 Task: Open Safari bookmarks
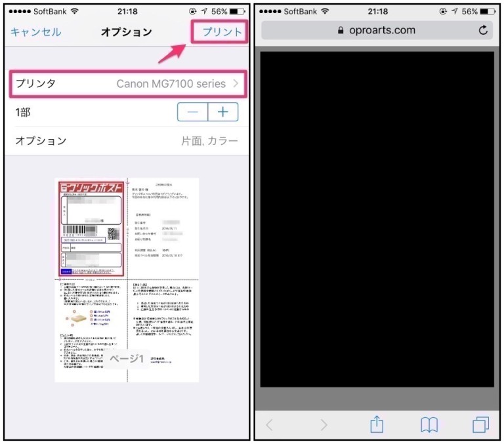tap(429, 425)
